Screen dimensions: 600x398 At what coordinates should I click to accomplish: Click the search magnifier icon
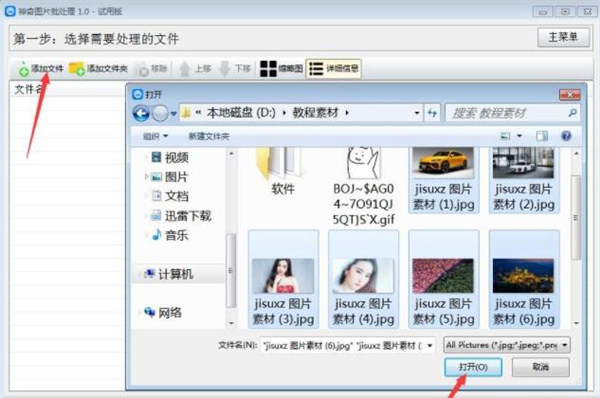pos(572,113)
